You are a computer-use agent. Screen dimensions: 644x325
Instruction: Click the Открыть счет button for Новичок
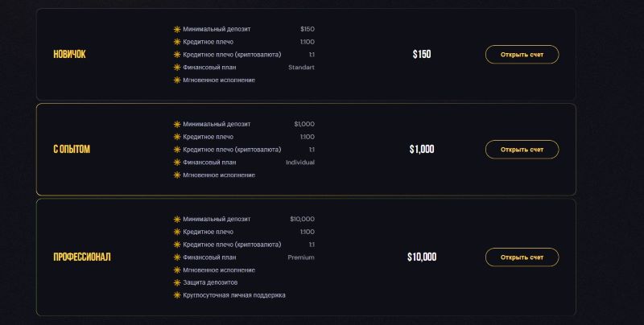[x=522, y=55]
